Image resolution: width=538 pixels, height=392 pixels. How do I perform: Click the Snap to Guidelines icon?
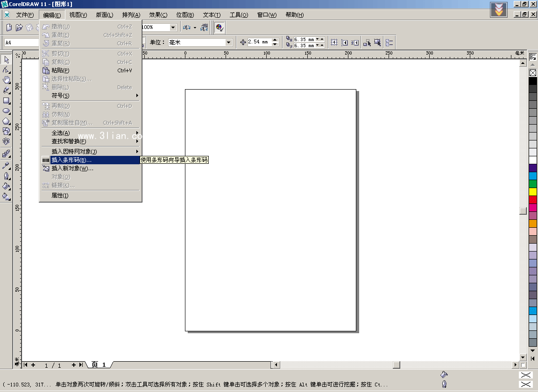tap(345, 42)
